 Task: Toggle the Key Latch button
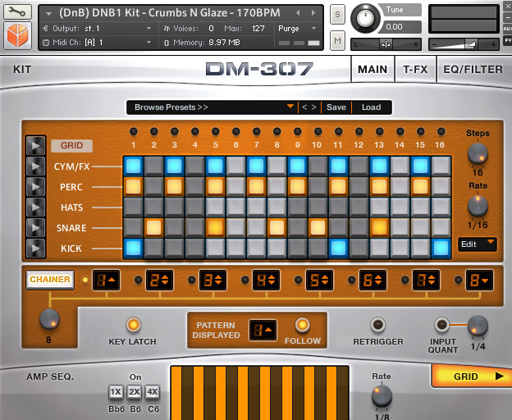(x=132, y=325)
